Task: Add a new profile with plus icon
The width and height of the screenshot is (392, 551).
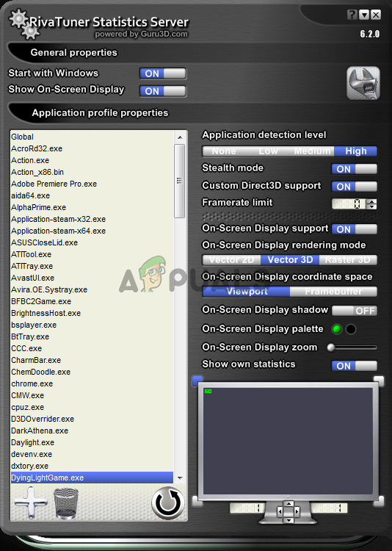Action: tap(31, 503)
